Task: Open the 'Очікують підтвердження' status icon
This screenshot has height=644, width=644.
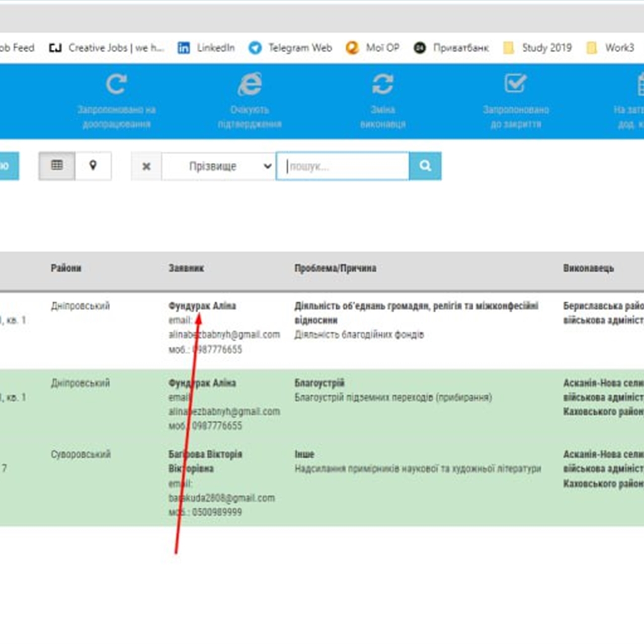Action: coord(250,85)
